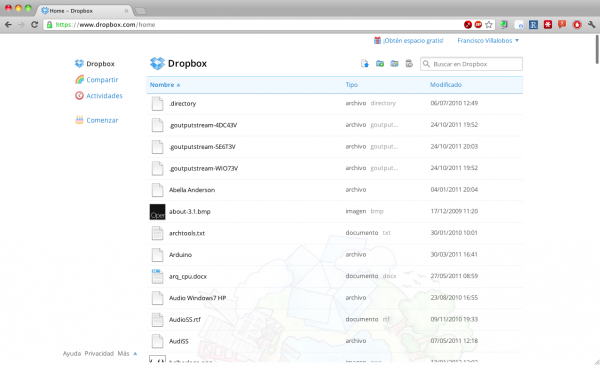The width and height of the screenshot is (600, 365).
Task: Click the 27/05/2011 08:59 modified date
Action: pyautogui.click(x=454, y=276)
